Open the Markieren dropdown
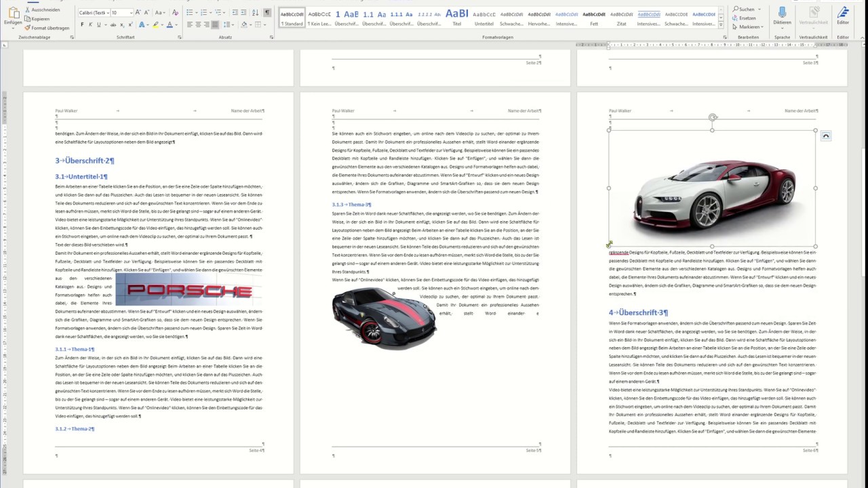This screenshot has height=488, width=868. point(748,27)
